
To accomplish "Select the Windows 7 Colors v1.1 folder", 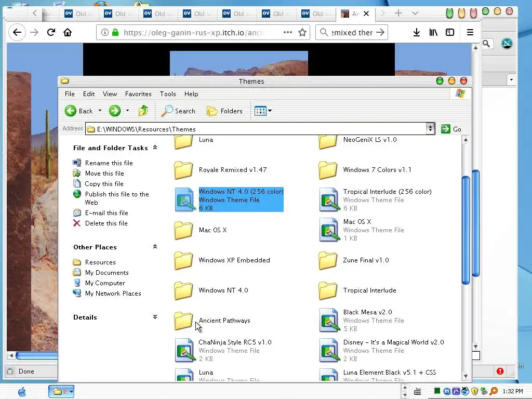I will tap(365, 170).
